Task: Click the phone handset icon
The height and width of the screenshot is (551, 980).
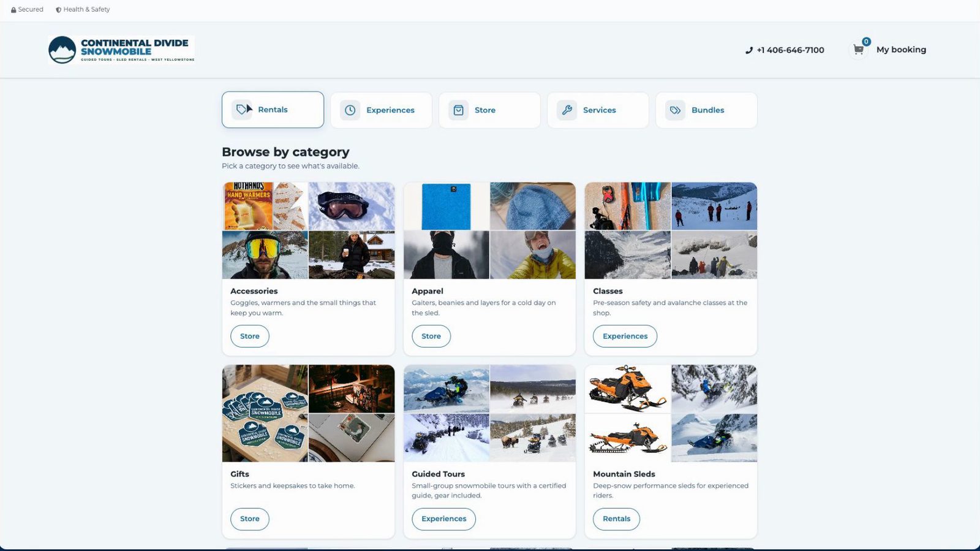Action: [748, 50]
